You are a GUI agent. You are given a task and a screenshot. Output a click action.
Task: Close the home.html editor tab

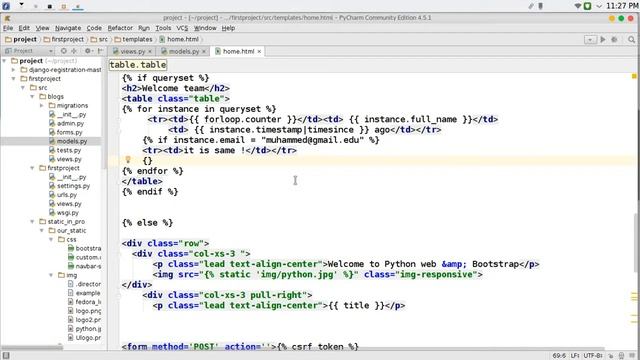point(259,51)
